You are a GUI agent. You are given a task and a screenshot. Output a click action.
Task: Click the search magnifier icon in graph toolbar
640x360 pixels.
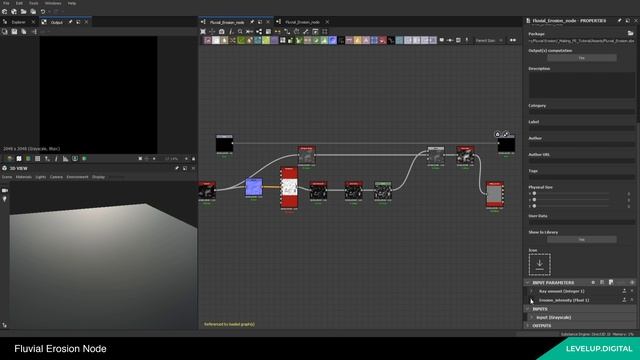point(240,31)
